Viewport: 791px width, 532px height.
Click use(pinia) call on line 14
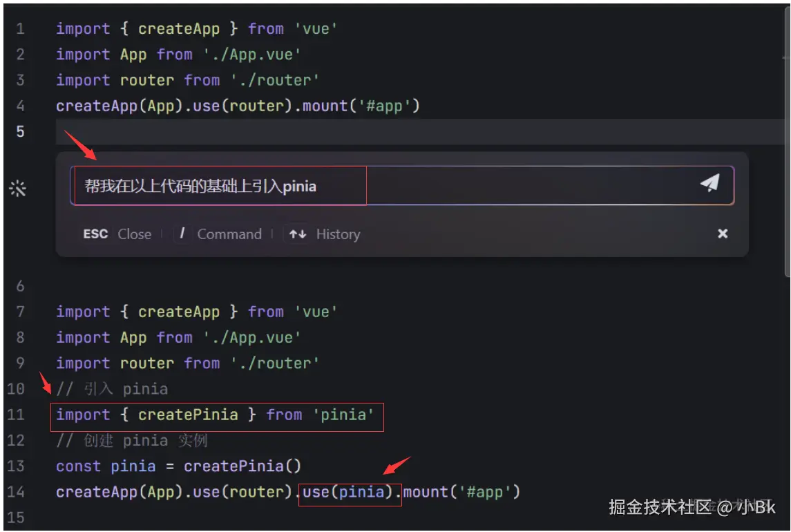point(347,492)
